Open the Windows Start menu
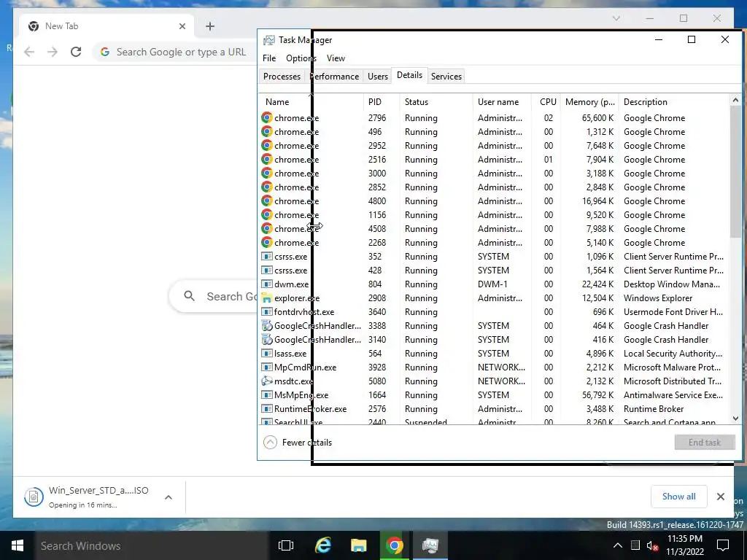This screenshot has width=747, height=560. 18,545
